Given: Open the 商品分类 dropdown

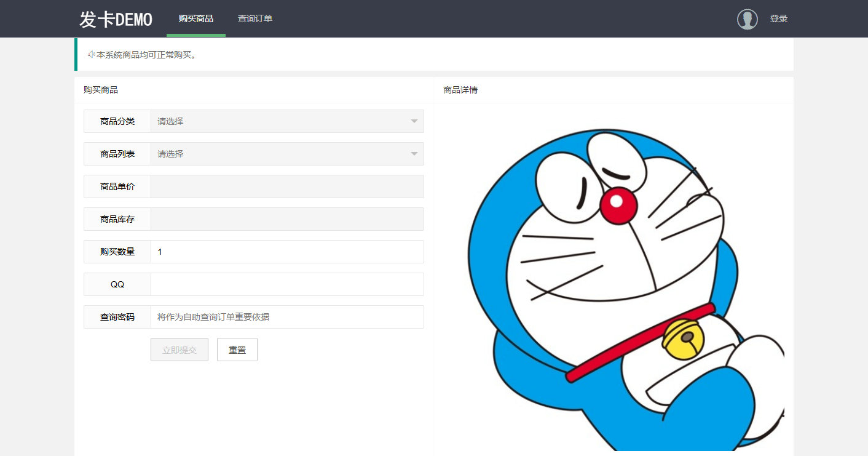Looking at the screenshot, I should tap(287, 121).
